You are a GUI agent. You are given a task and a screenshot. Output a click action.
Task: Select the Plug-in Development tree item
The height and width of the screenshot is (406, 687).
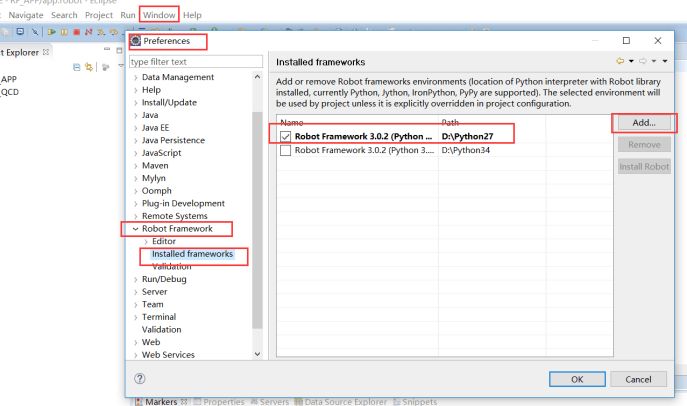(183, 204)
